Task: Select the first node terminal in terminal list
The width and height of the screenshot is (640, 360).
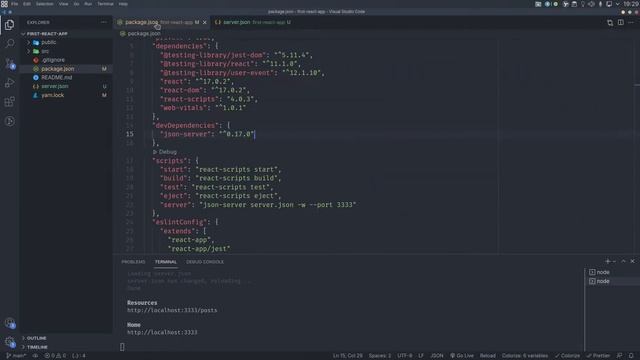Action: coord(612,272)
